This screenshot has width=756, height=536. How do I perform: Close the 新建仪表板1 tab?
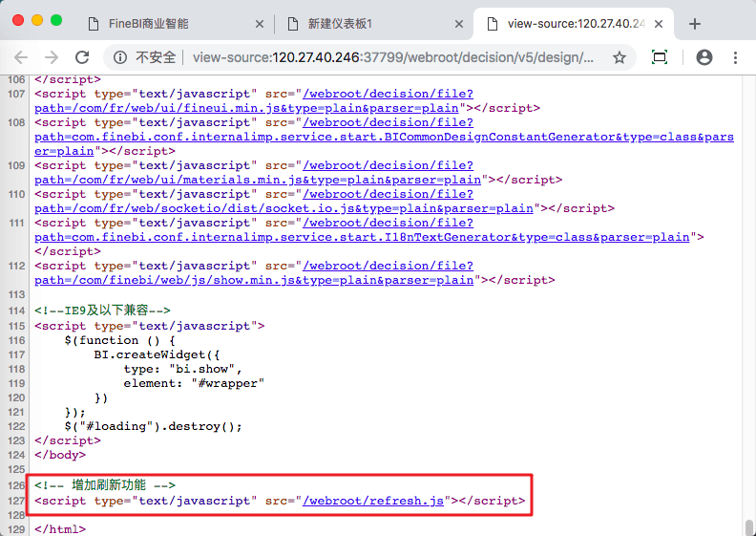459,24
